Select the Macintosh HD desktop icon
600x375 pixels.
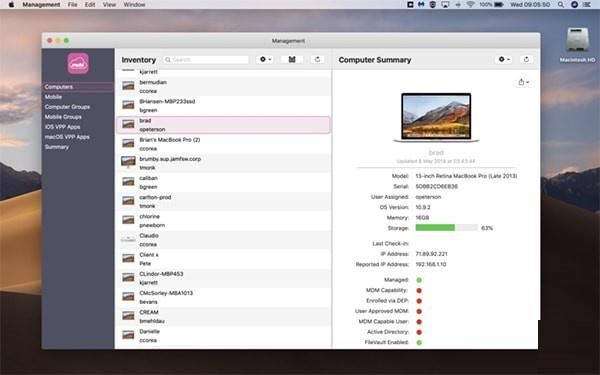[x=577, y=45]
